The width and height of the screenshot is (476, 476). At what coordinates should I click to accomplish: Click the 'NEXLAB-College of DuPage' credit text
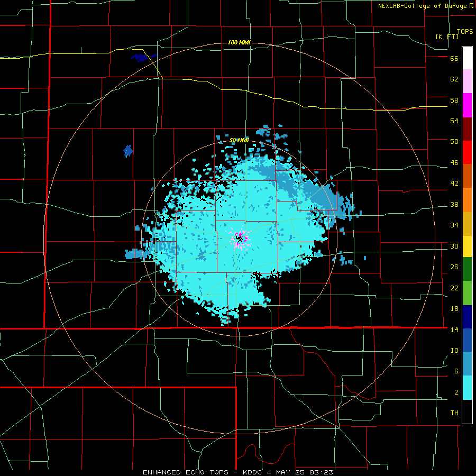point(422,6)
